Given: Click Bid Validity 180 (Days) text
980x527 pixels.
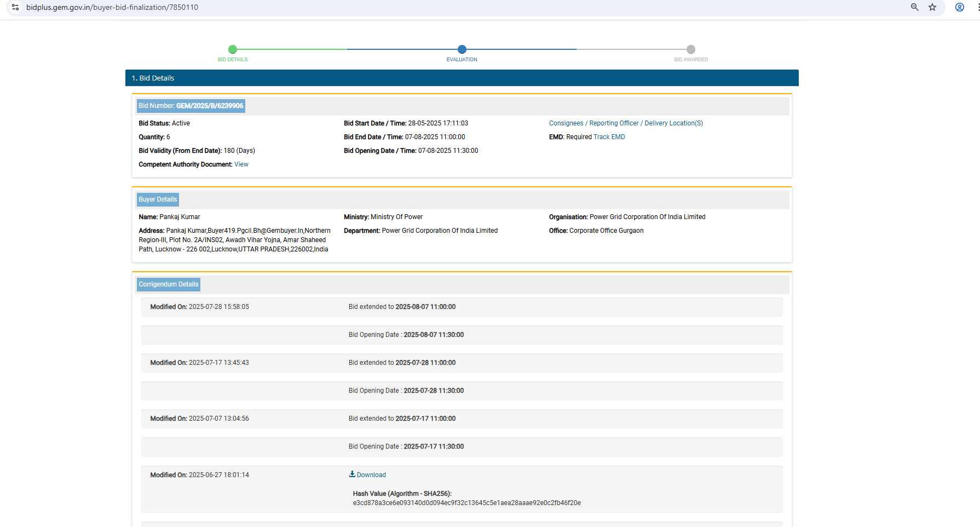Looking at the screenshot, I should (197, 151).
